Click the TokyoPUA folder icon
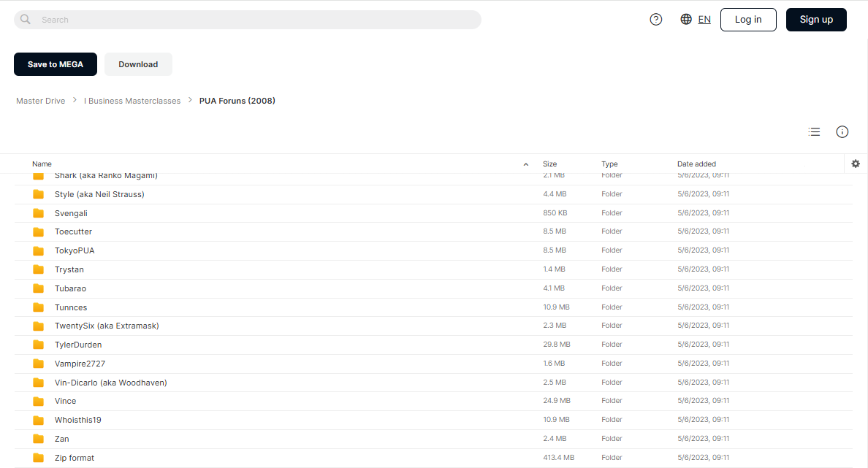Screen dimensions: 868x468 coord(38,250)
